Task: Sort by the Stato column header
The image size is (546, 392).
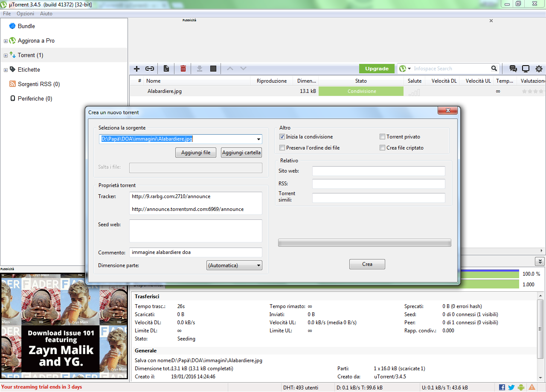Action: click(361, 81)
